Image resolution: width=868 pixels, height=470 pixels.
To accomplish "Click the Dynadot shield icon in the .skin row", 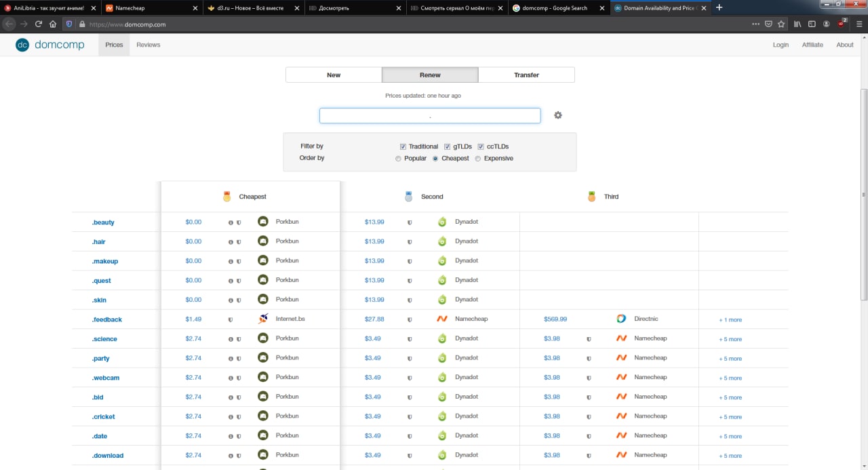I will (410, 300).
